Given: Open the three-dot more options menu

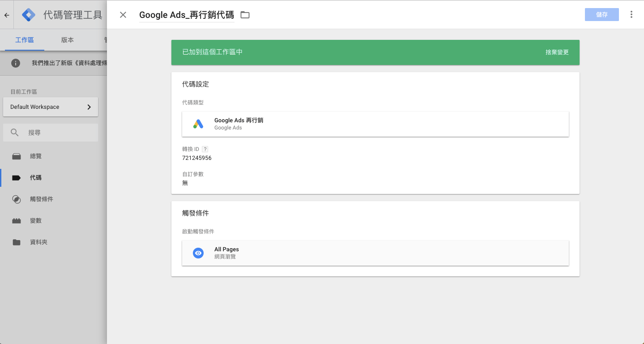Looking at the screenshot, I should coord(631,14).
